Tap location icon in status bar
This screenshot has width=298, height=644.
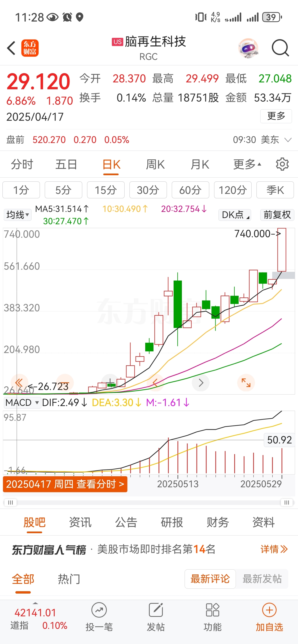[x=79, y=17]
